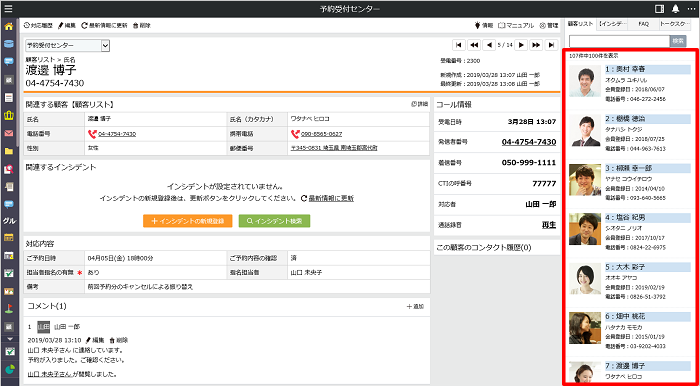The height and width of the screenshot is (386, 700).
Task: Open the 予約受付センター dropdown selector
Action: point(67,45)
